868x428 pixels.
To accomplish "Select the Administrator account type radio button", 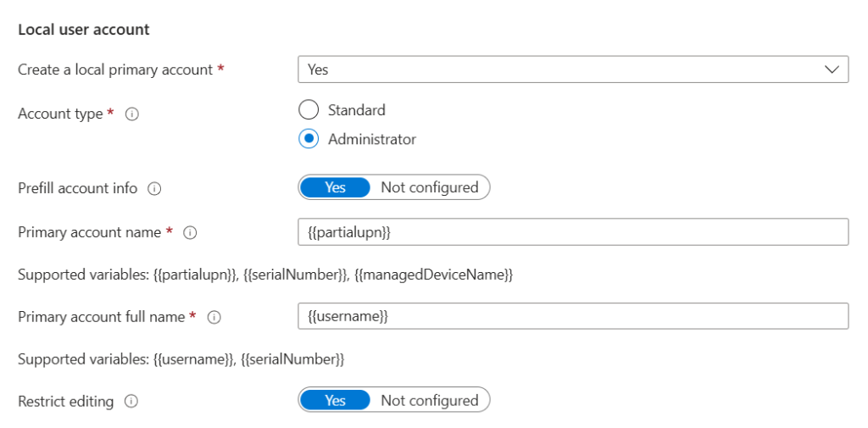I will tap(309, 139).
